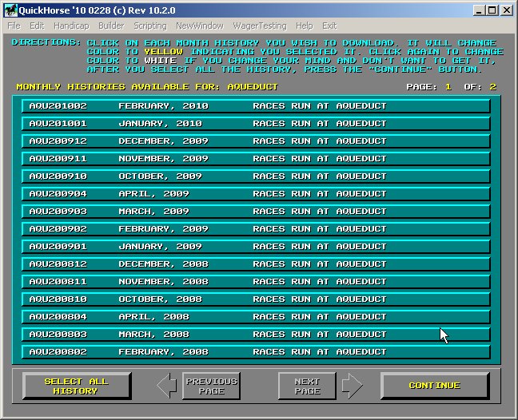Screen dimensions: 518x420
Task: Click the left arrow beside Previous Page
Action: click(166, 386)
